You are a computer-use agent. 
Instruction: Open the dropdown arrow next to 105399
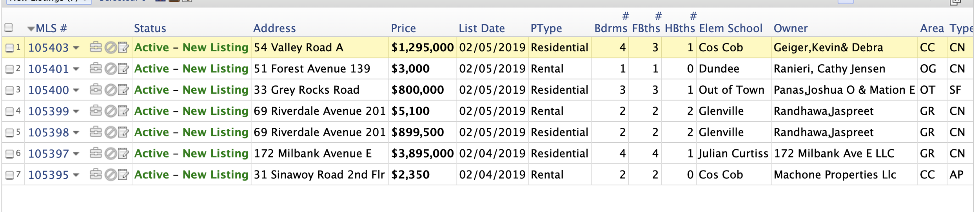click(76, 111)
